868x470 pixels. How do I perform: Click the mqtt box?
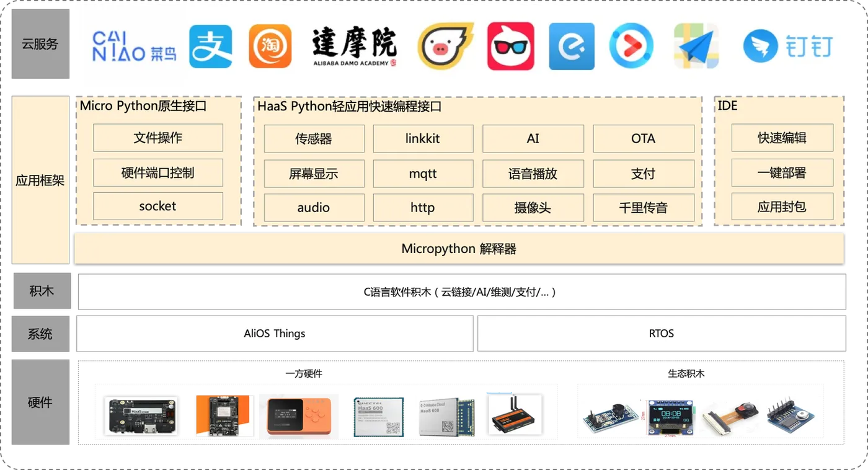coord(423,174)
